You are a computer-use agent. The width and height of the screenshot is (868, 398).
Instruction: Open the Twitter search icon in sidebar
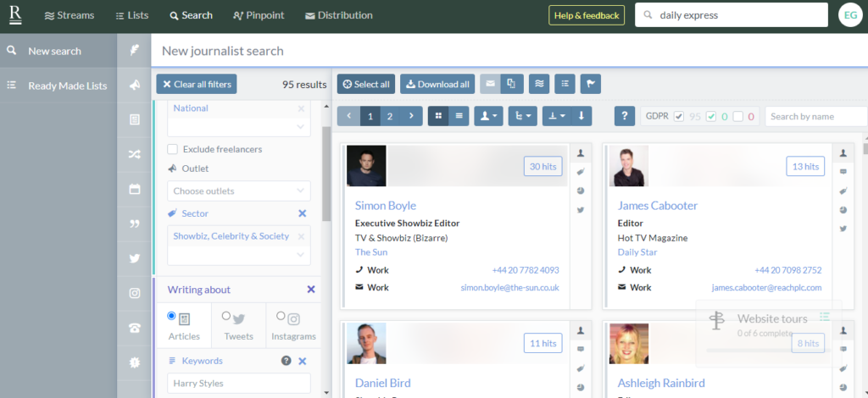pyautogui.click(x=134, y=258)
